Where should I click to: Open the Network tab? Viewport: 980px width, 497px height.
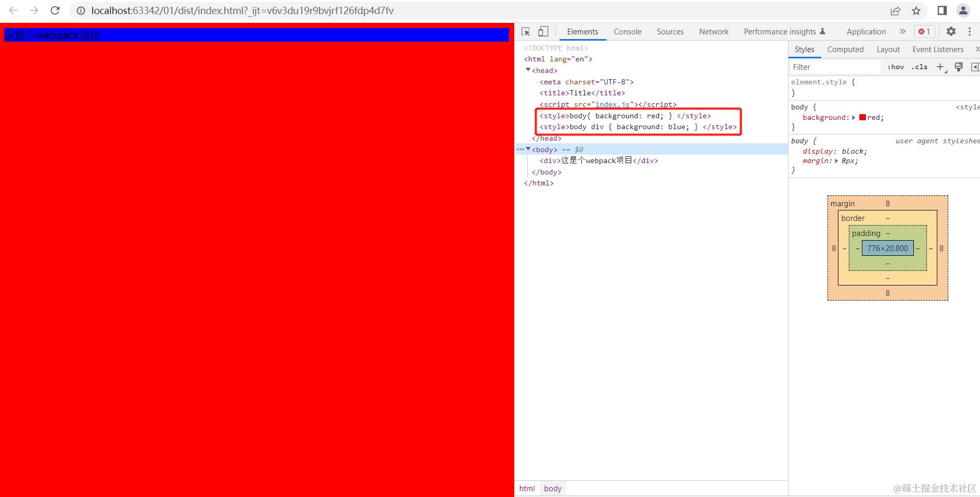[714, 32]
